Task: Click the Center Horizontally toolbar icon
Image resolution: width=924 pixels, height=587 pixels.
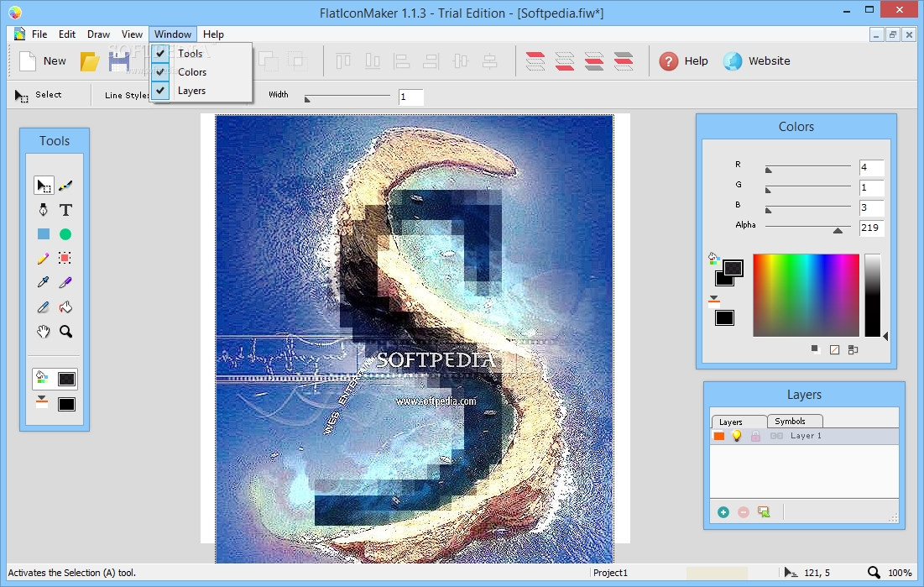Action: tap(461, 60)
